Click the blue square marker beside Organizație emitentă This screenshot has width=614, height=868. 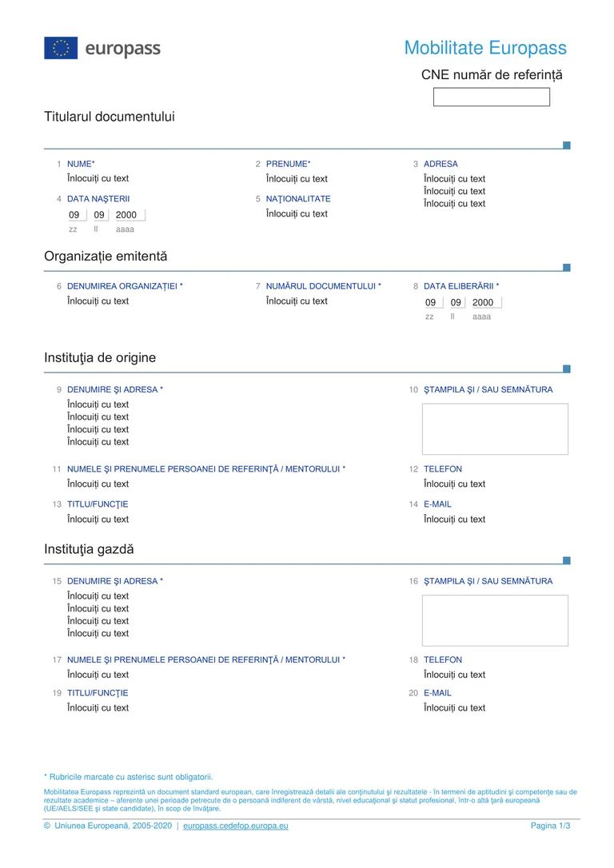click(566, 268)
